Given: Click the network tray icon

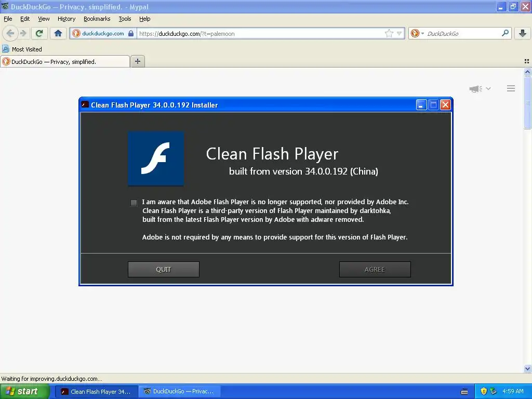Looking at the screenshot, I should [x=494, y=392].
